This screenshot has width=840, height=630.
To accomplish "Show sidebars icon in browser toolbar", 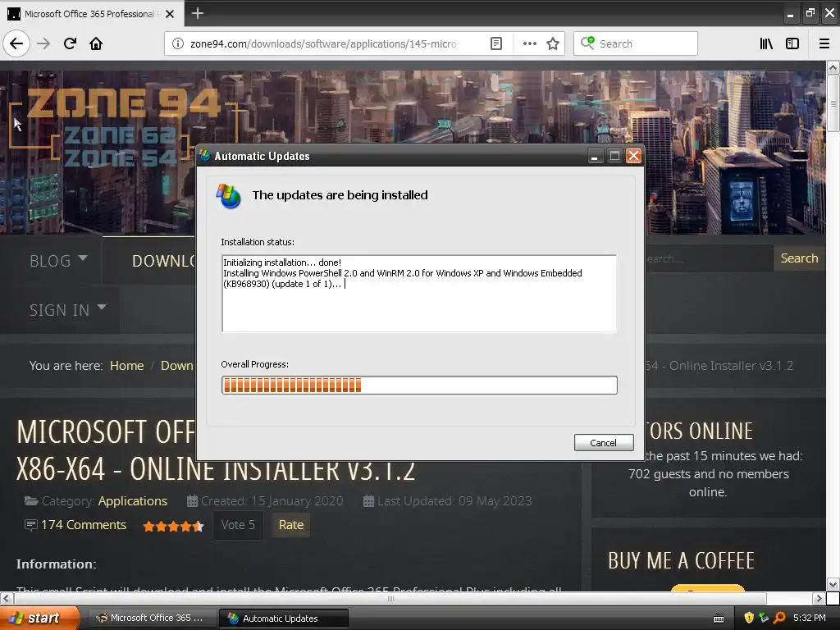I will coord(792,43).
